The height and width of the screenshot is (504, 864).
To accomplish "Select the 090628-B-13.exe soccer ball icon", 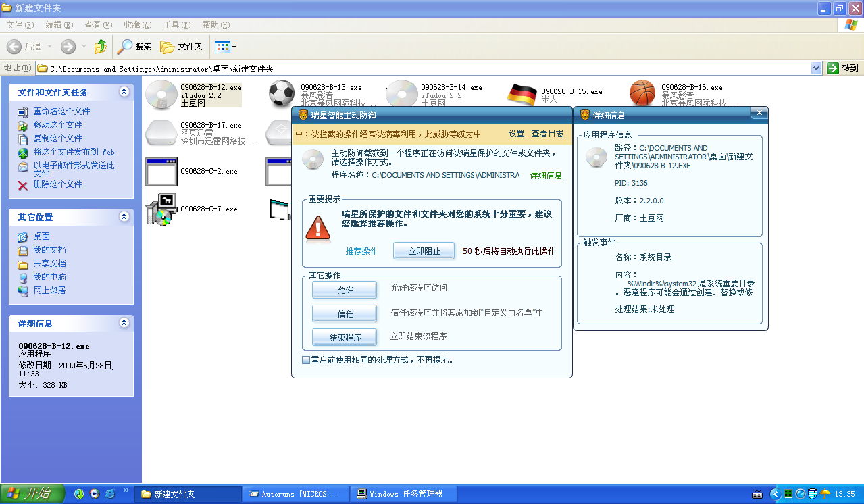I will tap(281, 95).
